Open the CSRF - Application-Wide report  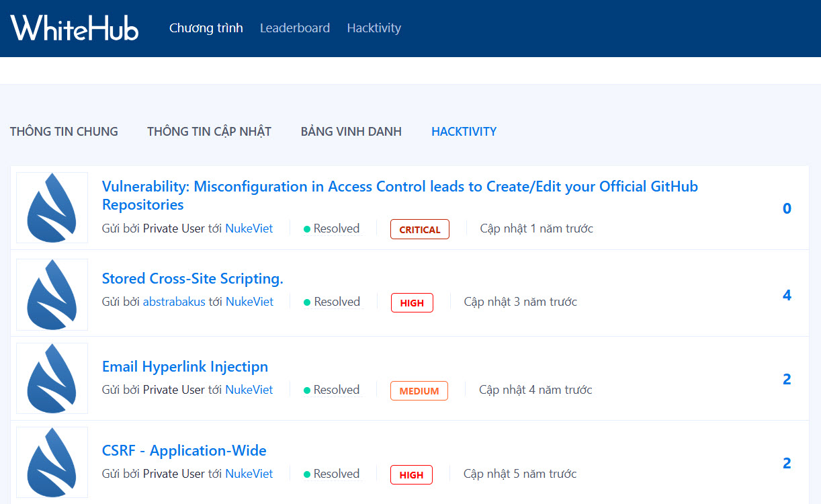184,450
